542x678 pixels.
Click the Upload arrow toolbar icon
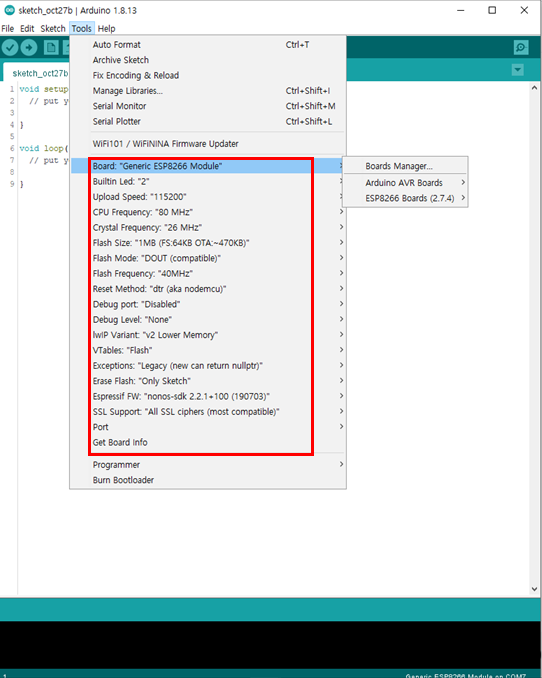coord(29,48)
